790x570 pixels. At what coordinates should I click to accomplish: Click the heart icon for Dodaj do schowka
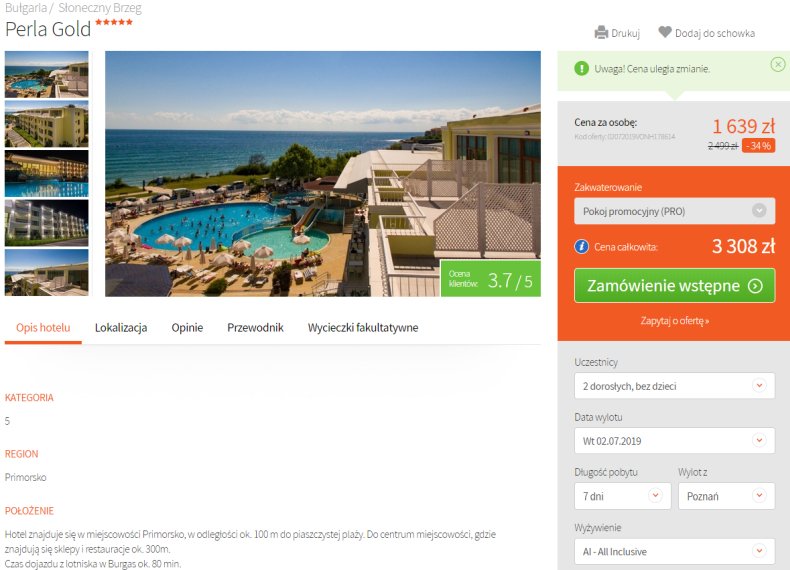click(665, 32)
